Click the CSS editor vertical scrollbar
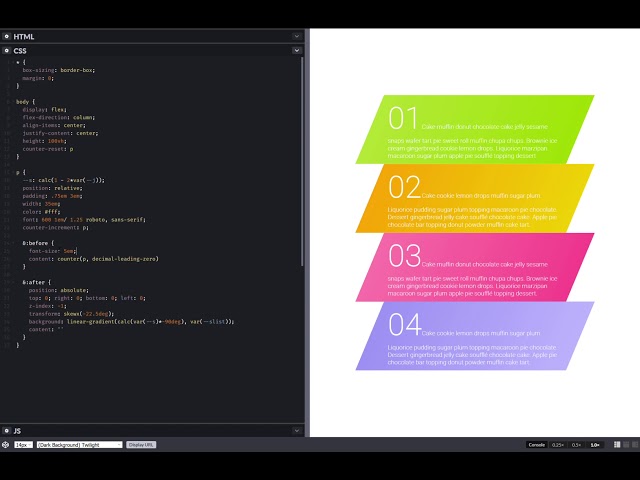The image size is (640, 480). pos(302,161)
